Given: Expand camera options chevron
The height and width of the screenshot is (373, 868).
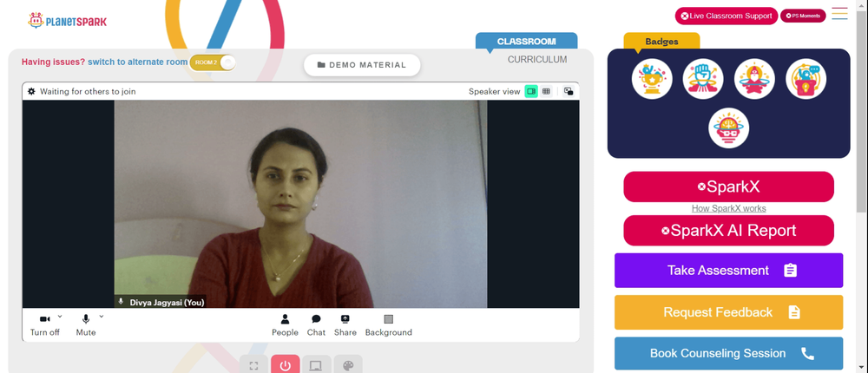Looking at the screenshot, I should click(60, 317).
